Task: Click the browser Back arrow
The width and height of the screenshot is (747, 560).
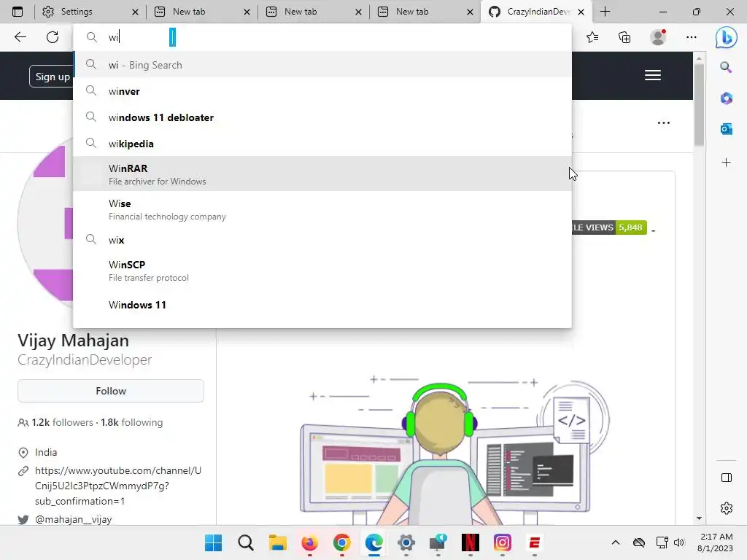Action: (20, 37)
